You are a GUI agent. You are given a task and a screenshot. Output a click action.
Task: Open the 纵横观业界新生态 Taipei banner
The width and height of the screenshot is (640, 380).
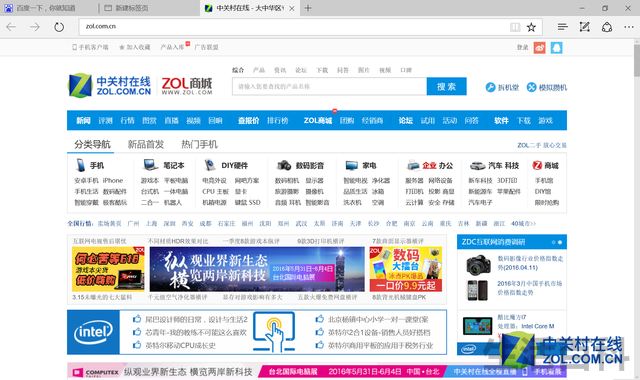pos(257,269)
